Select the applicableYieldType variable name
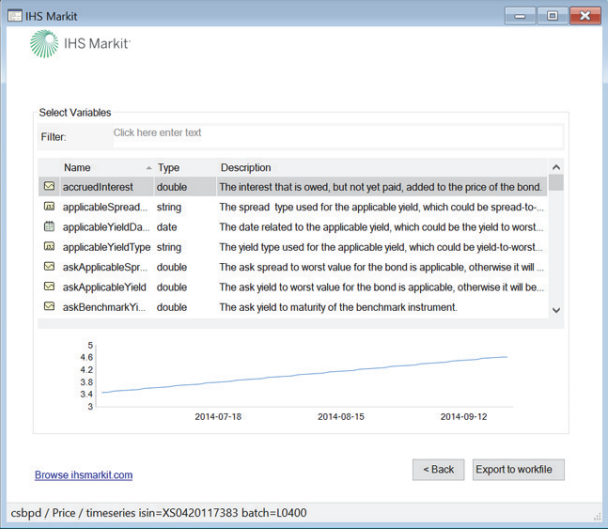This screenshot has width=608, height=529. pos(107,247)
